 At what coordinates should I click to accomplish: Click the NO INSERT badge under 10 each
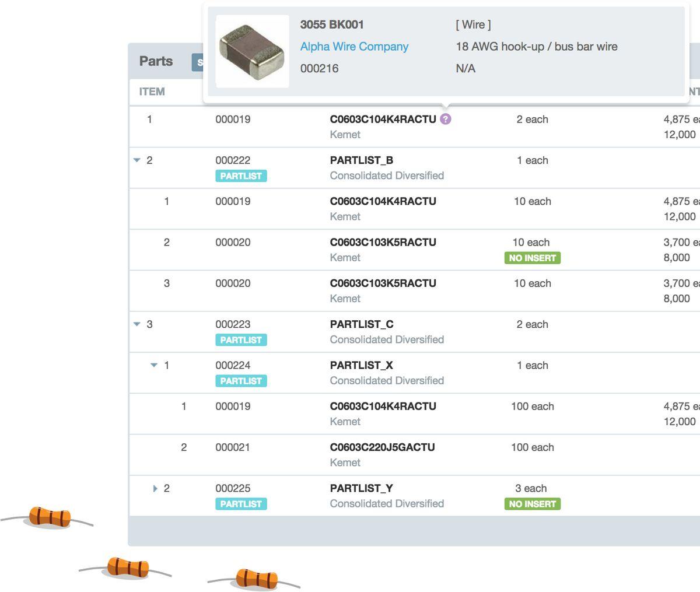tap(532, 258)
